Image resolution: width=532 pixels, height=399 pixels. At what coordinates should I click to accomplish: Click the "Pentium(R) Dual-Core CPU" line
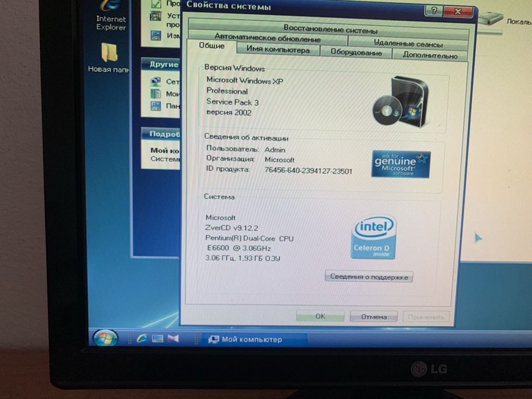coord(250,238)
